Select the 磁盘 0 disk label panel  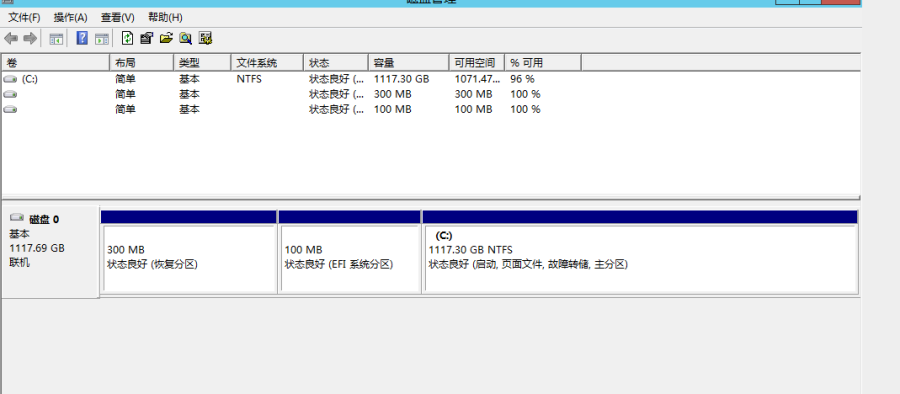(51, 252)
